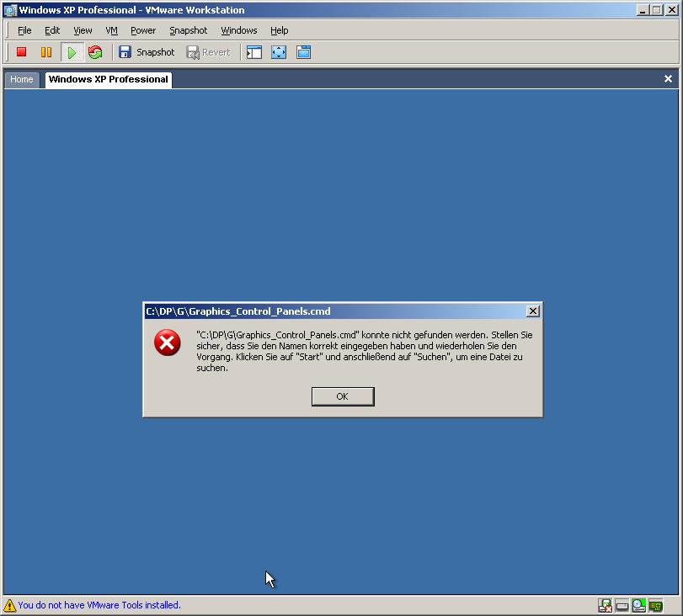The width and height of the screenshot is (683, 616).
Task: Switch to quick switch mode icon
Action: [x=304, y=52]
